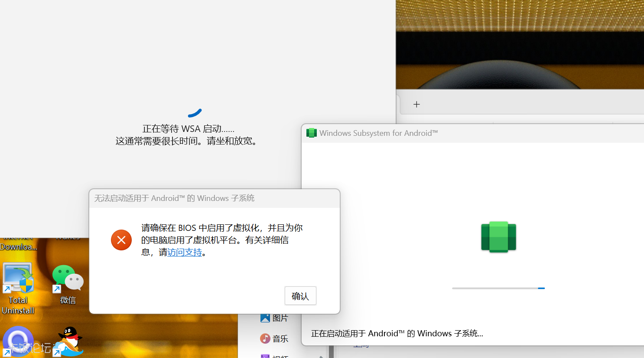Click the green WSA logo in splash window

pyautogui.click(x=498, y=237)
